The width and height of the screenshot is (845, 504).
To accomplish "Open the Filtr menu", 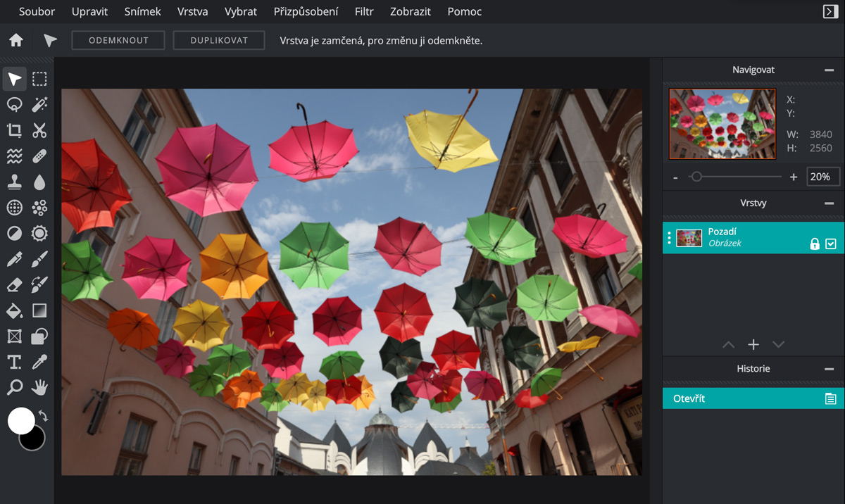I will click(364, 11).
